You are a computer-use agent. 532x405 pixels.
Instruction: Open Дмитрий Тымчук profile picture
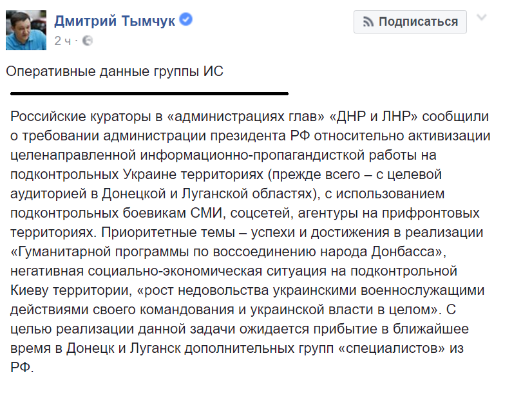point(26,30)
